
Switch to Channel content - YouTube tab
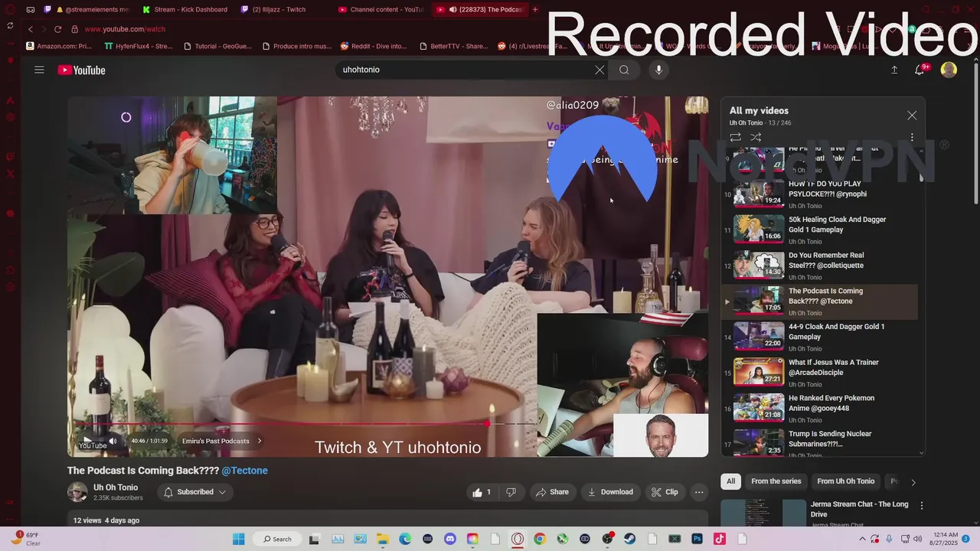click(x=381, y=9)
